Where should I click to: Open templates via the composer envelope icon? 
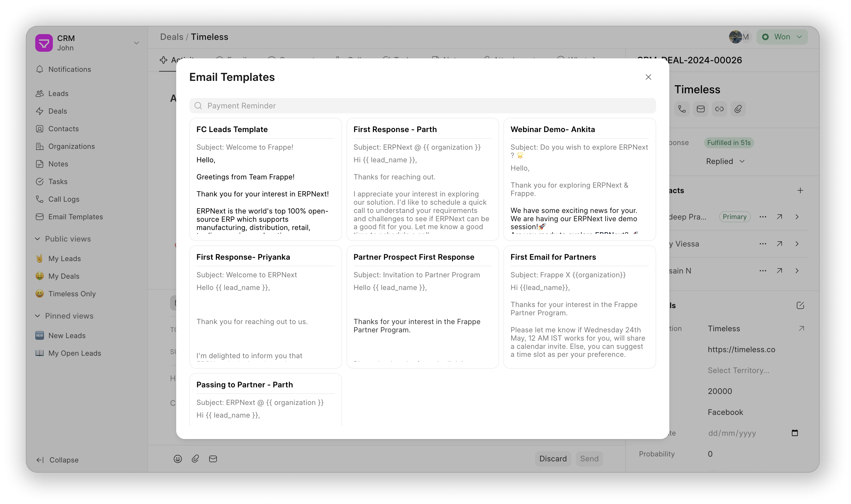point(213,459)
